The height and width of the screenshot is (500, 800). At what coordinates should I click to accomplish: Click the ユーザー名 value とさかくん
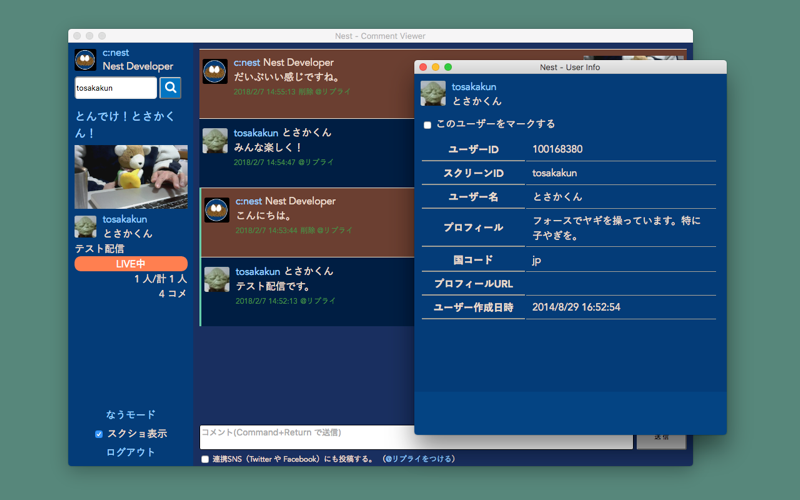557,197
